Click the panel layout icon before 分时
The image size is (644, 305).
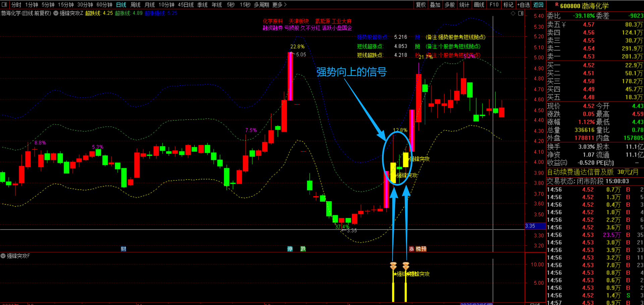(4, 5)
